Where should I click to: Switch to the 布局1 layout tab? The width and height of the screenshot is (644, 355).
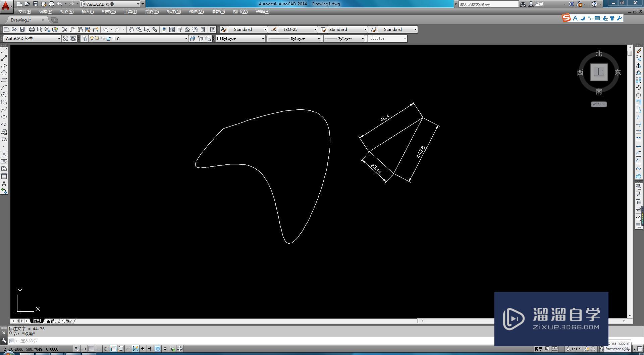[51, 321]
